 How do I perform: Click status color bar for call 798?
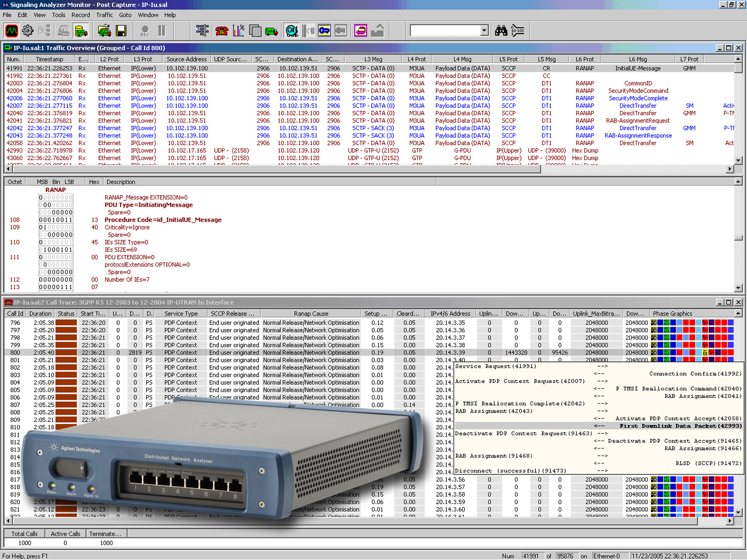pyautogui.click(x=66, y=337)
